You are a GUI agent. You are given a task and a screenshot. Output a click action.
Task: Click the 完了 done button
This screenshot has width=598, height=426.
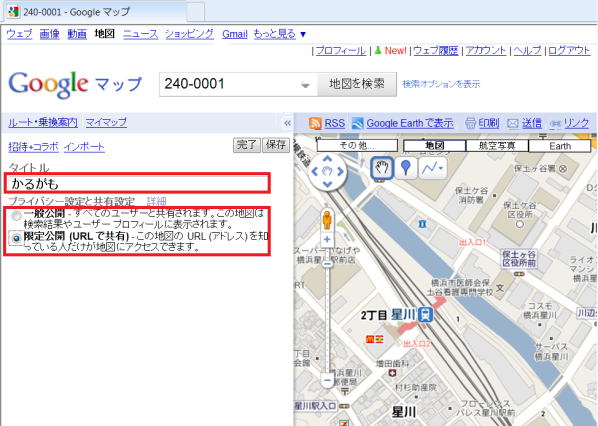247,145
